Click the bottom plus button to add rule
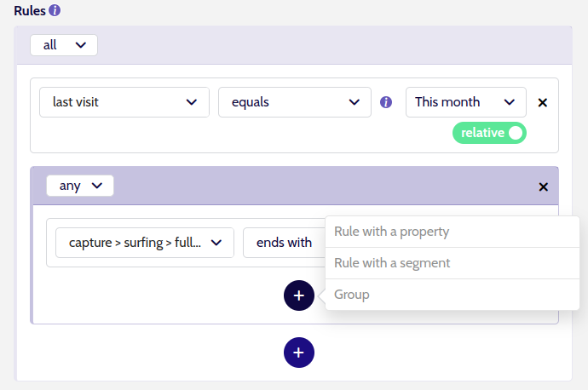This screenshot has width=588, height=390. (299, 353)
